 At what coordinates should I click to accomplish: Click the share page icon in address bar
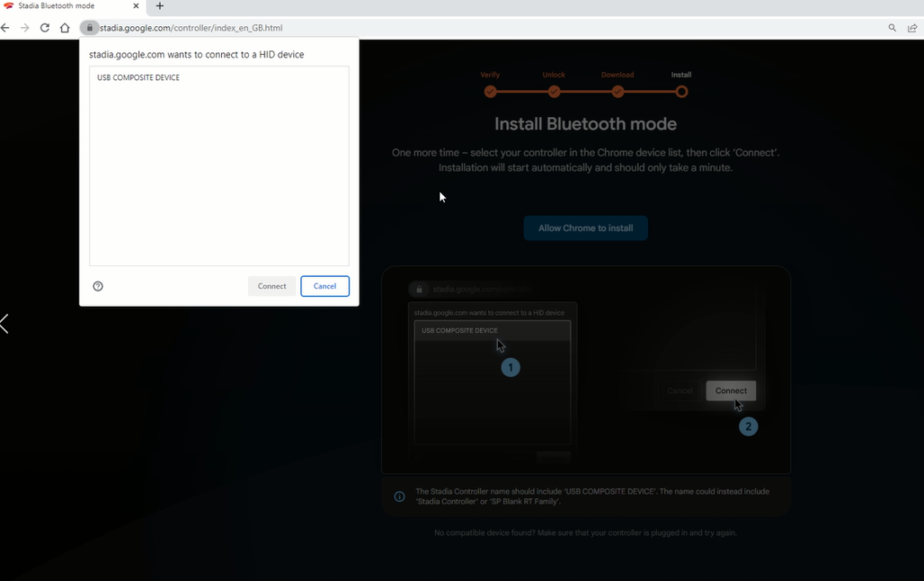(x=912, y=28)
